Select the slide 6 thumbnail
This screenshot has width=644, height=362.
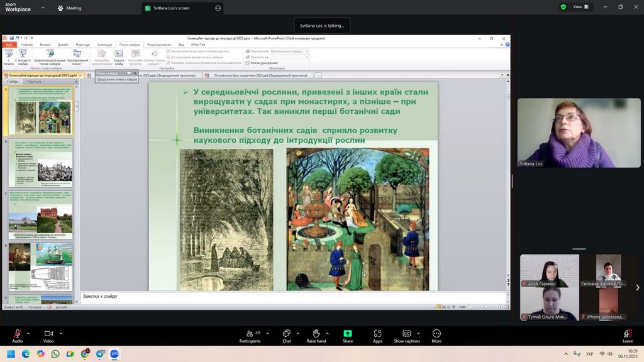click(40, 162)
